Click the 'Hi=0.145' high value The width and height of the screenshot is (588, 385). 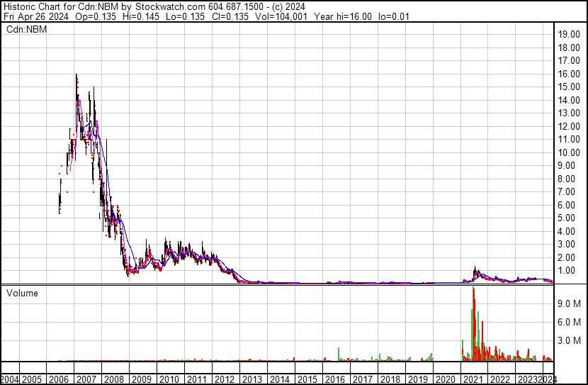(x=141, y=16)
